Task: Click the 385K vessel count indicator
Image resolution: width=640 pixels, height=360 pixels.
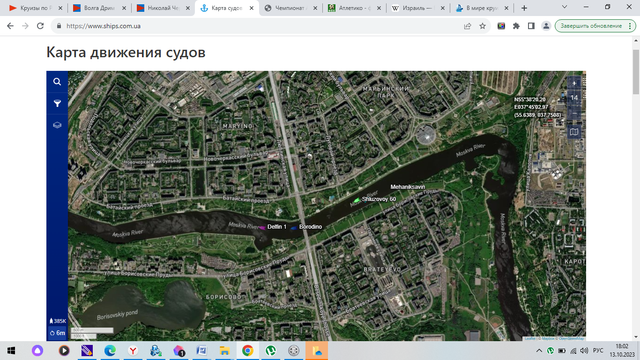Action: pyautogui.click(x=57, y=321)
